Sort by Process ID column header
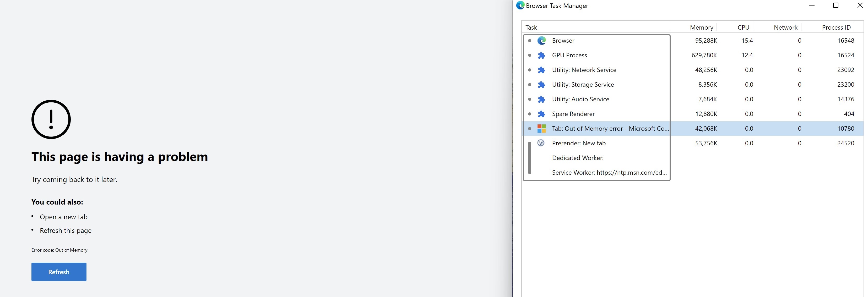 (836, 27)
